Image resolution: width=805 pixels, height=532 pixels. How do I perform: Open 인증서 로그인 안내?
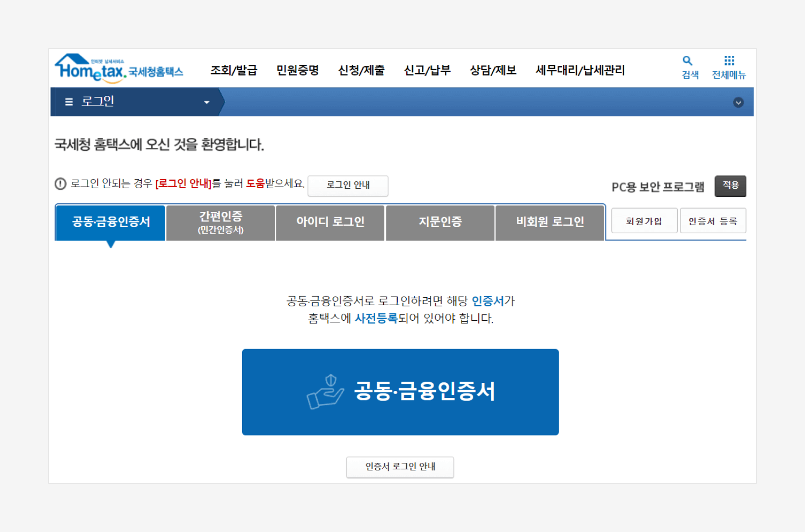400,467
